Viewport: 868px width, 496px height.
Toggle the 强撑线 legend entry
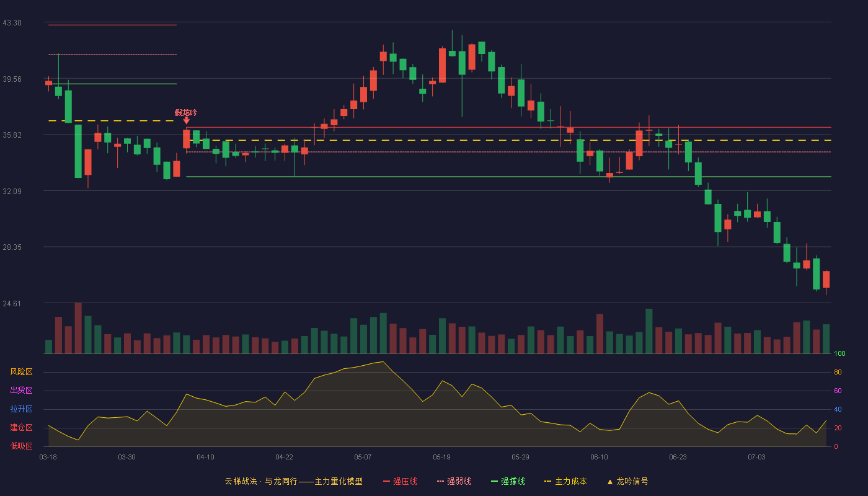point(508,481)
